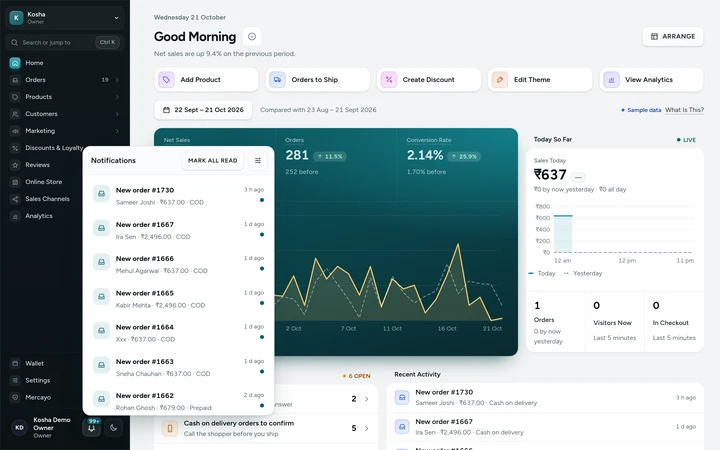The width and height of the screenshot is (720, 450).
Task: Open the date range picker 22 Sept – 21 Oct
Action: pyautogui.click(x=203, y=110)
